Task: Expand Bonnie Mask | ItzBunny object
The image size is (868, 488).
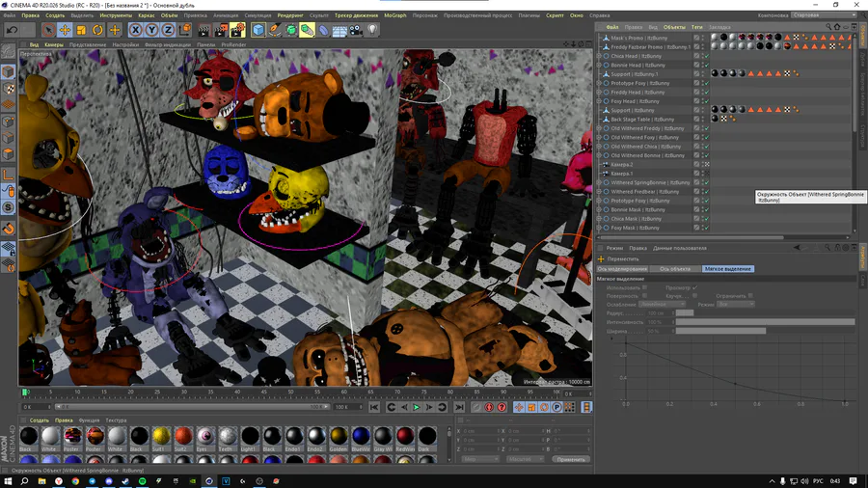Action: click(598, 209)
